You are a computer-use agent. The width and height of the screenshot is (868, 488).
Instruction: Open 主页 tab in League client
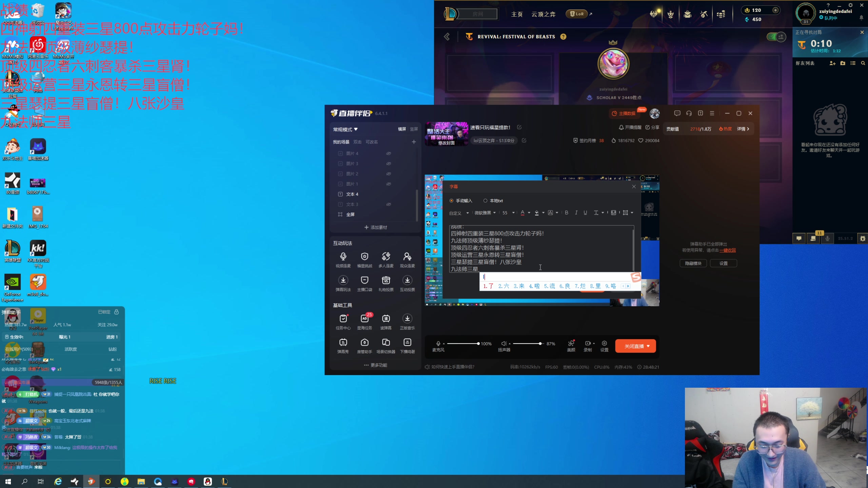(x=517, y=14)
